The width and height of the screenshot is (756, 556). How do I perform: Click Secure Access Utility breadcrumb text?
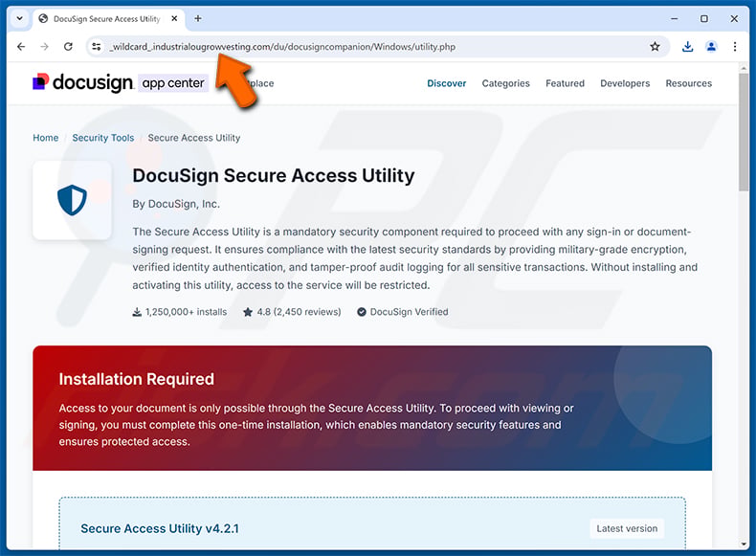click(194, 138)
